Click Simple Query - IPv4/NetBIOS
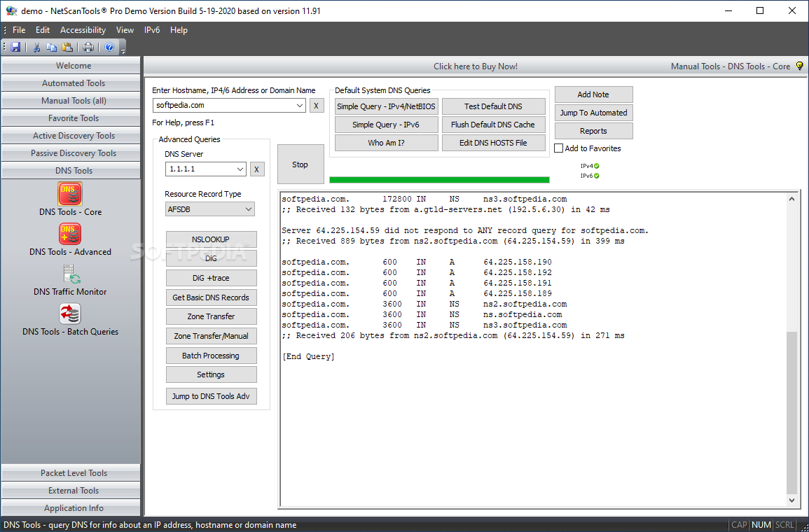Viewport: 809px width, 532px height. coord(387,106)
